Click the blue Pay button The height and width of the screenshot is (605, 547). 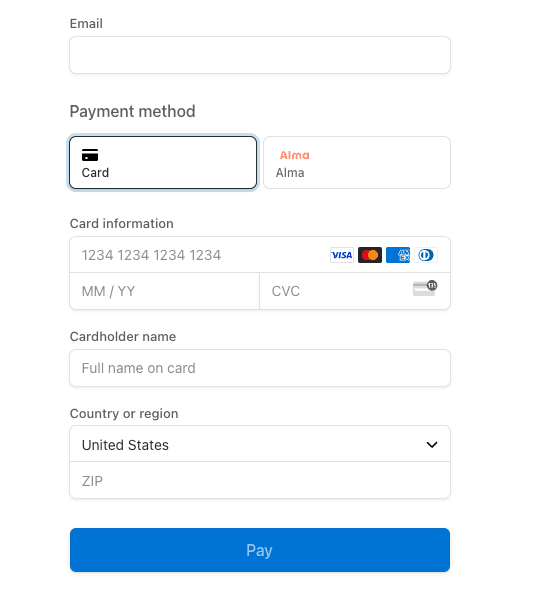coord(260,550)
